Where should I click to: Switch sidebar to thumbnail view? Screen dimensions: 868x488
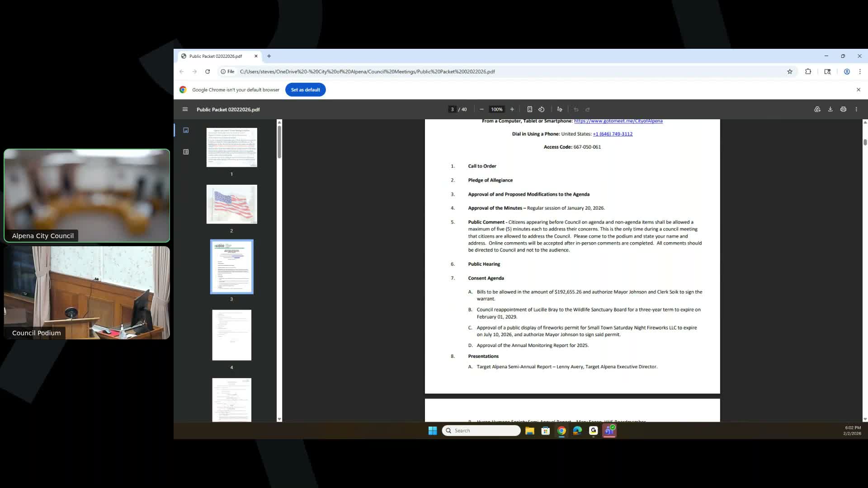pyautogui.click(x=186, y=130)
